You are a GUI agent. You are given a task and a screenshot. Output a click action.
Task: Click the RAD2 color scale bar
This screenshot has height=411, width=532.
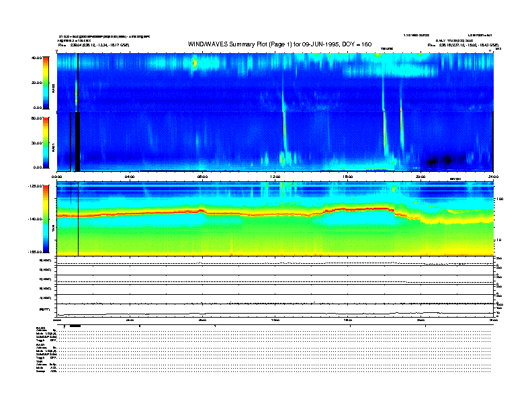coord(46,83)
